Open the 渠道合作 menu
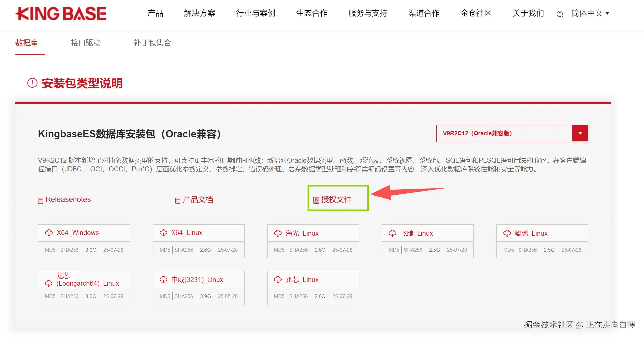644x338 pixels. tap(424, 13)
